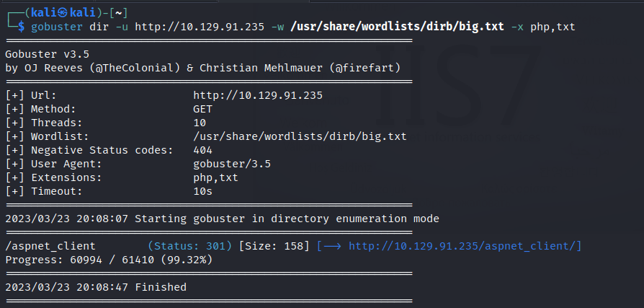Screen dimensions: 644x308
Task: Click the Status: 301 text
Action: tap(190, 246)
